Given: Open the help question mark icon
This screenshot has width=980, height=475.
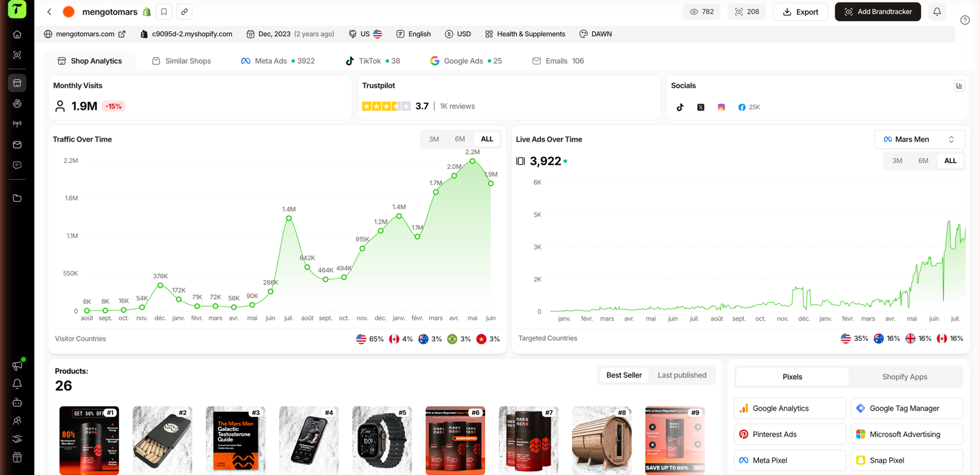Looking at the screenshot, I should (x=965, y=20).
